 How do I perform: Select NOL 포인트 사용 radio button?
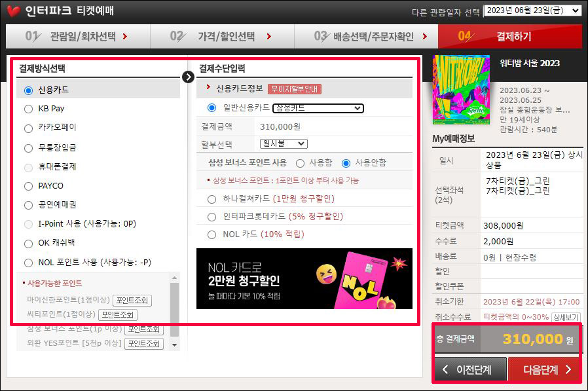pos(29,263)
